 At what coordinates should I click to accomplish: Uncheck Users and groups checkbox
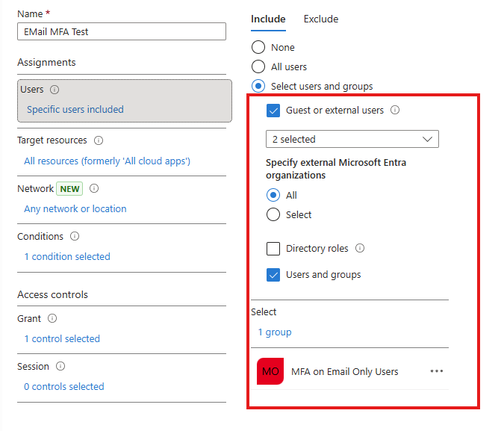pyautogui.click(x=273, y=275)
